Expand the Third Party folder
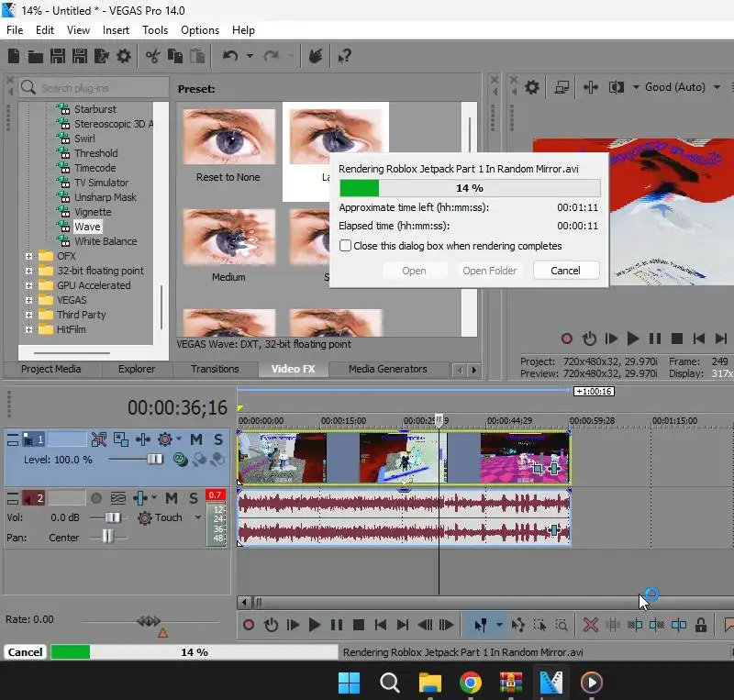 click(28, 315)
